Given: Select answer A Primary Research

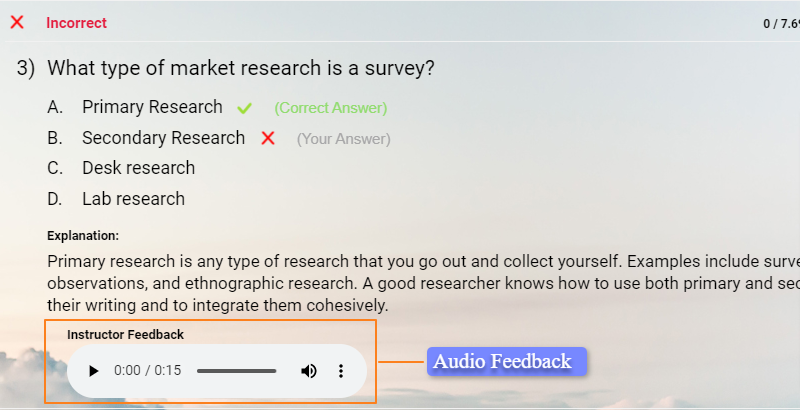Looking at the screenshot, I should tap(152, 107).
